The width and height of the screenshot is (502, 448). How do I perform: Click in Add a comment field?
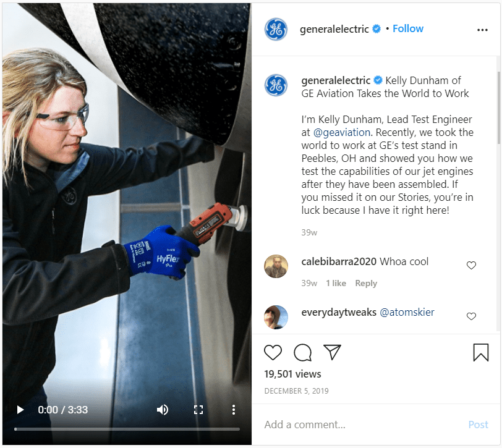click(362, 425)
